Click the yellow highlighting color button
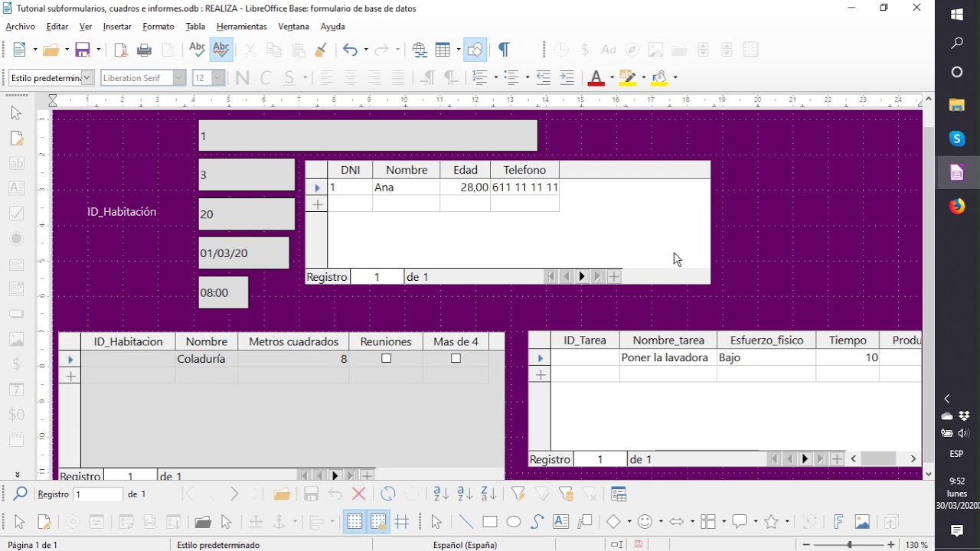This screenshot has height=551, width=980. point(628,77)
